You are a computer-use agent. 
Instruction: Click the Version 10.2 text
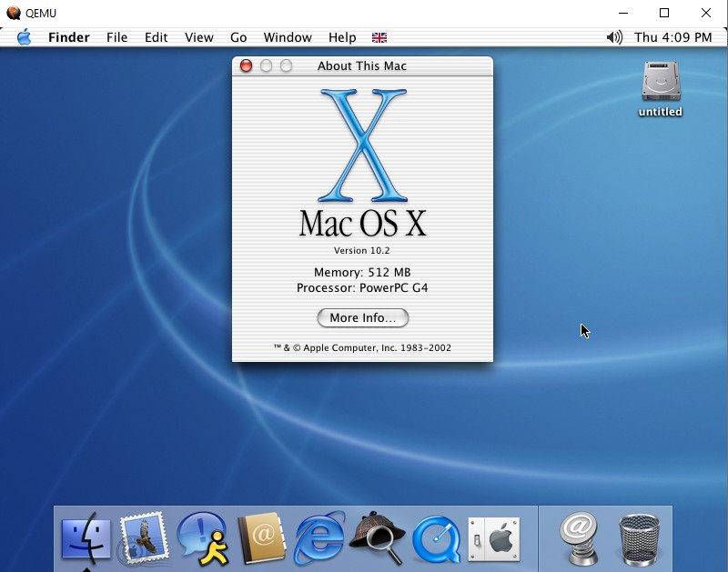point(363,250)
